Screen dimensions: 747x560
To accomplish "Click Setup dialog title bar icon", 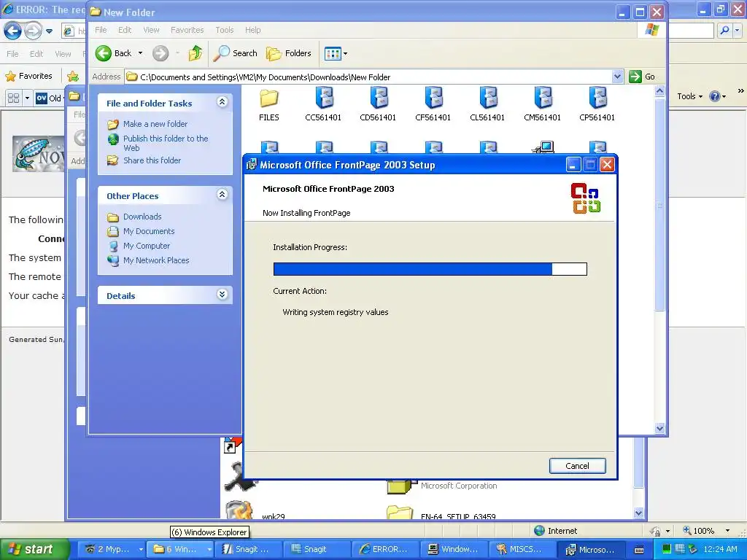I will click(x=251, y=165).
